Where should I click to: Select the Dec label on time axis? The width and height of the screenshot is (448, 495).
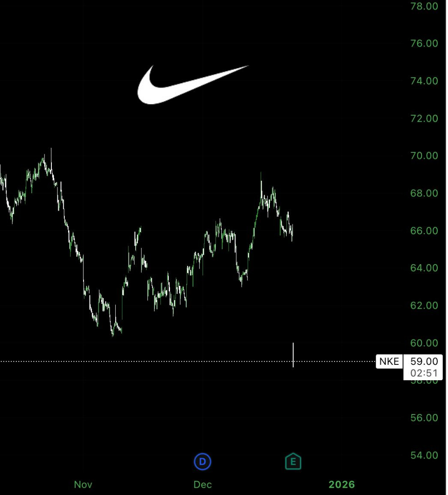(x=203, y=484)
